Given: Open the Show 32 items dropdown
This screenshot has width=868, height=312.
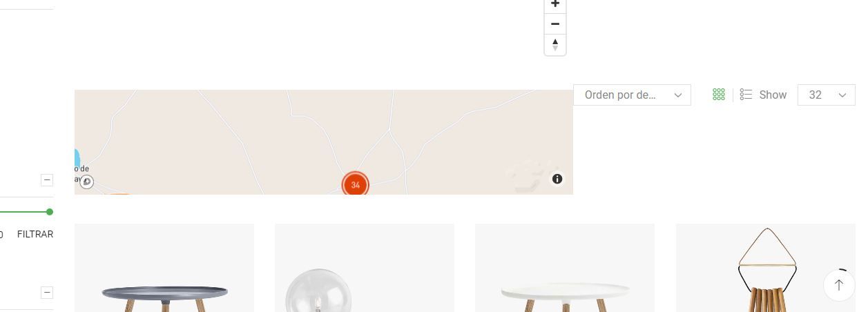Looking at the screenshot, I should pos(826,95).
